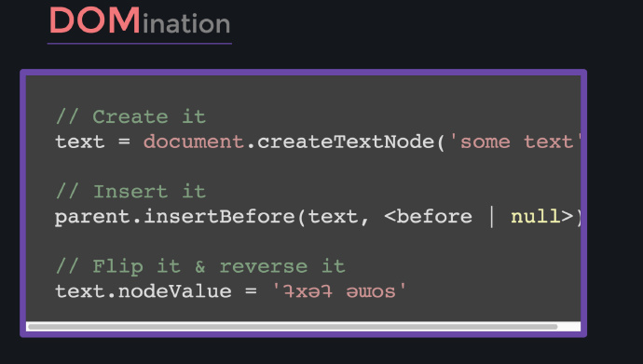Click the DOMination slide title

140,20
